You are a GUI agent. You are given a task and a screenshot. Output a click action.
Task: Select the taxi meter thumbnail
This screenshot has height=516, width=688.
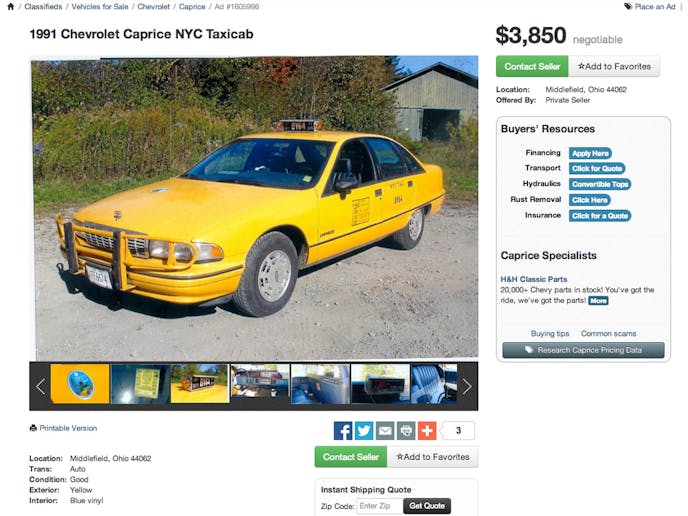click(380, 383)
